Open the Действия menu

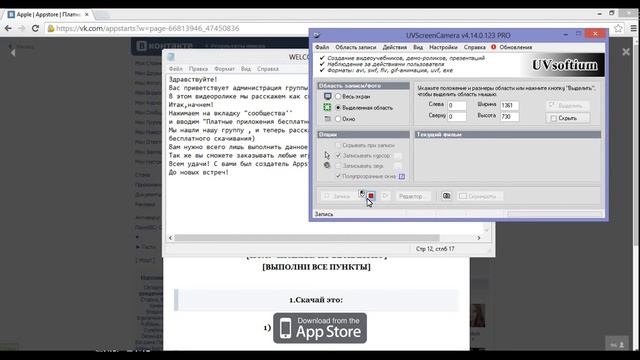(394, 47)
